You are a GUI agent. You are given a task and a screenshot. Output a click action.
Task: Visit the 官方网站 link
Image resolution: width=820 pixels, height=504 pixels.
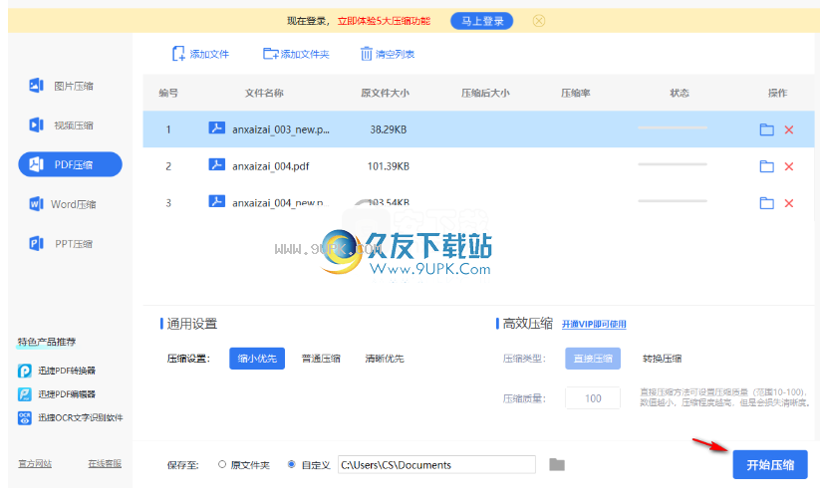[35, 464]
